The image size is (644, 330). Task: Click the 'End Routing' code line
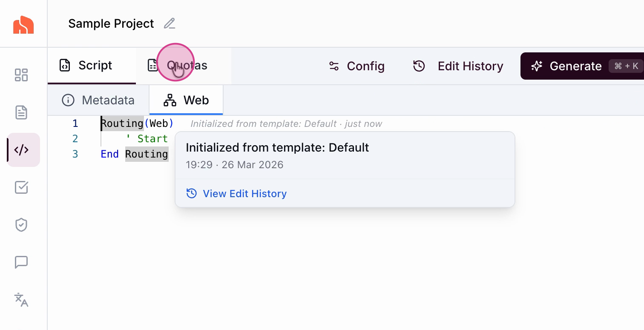[x=134, y=154]
